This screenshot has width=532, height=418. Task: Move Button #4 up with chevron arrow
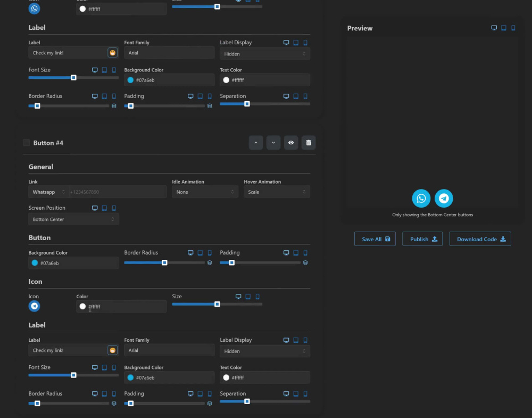(256, 143)
